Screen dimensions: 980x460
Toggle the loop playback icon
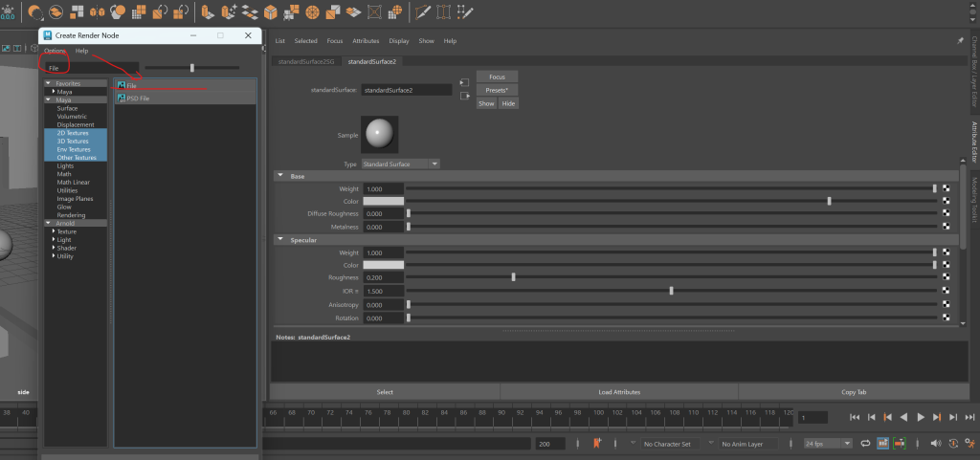865,444
